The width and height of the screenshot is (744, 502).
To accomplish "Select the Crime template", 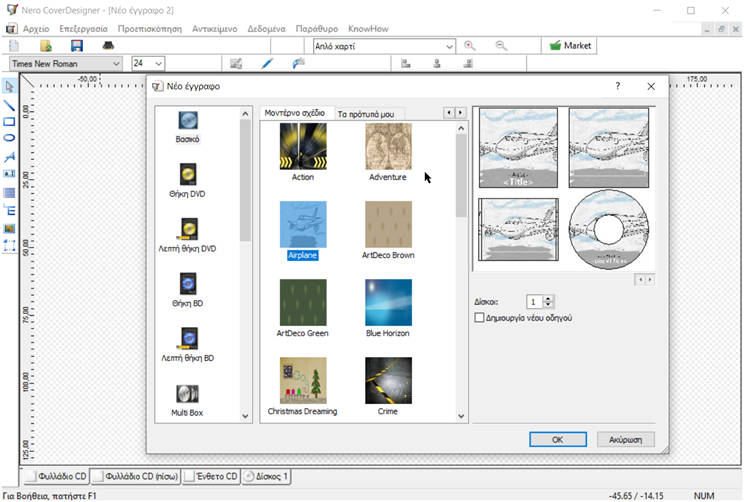I will 388,381.
